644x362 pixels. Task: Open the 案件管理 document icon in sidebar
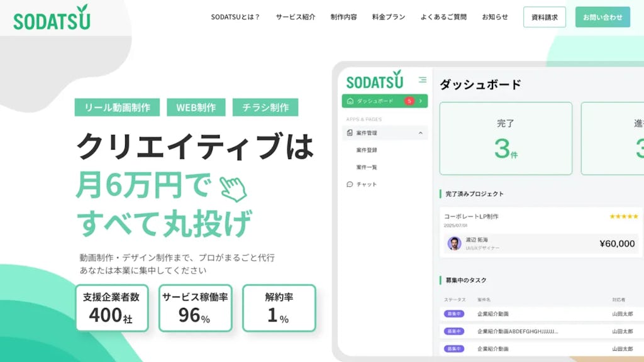tap(349, 133)
